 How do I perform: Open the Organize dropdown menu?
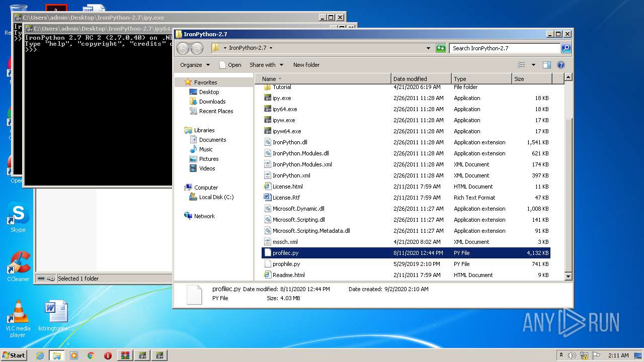pos(195,65)
